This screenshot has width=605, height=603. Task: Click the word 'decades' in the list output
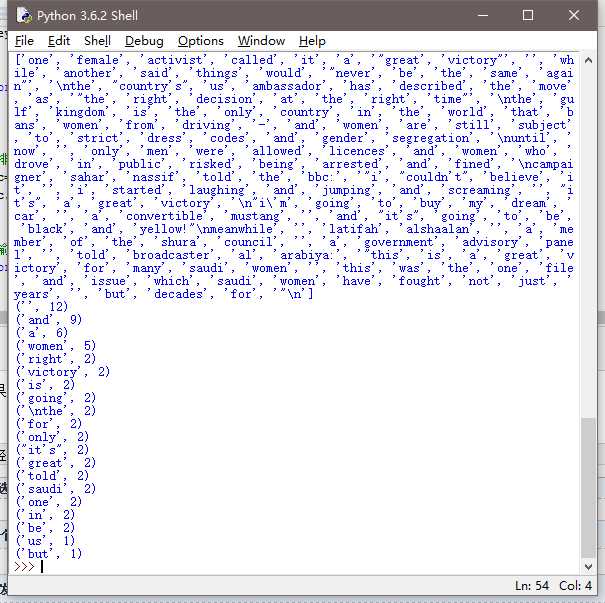(x=178, y=294)
